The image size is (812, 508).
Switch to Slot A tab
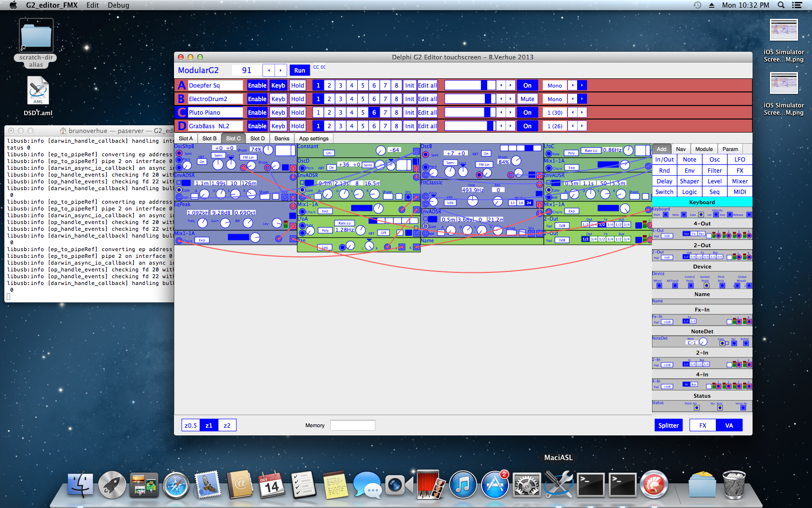[186, 138]
